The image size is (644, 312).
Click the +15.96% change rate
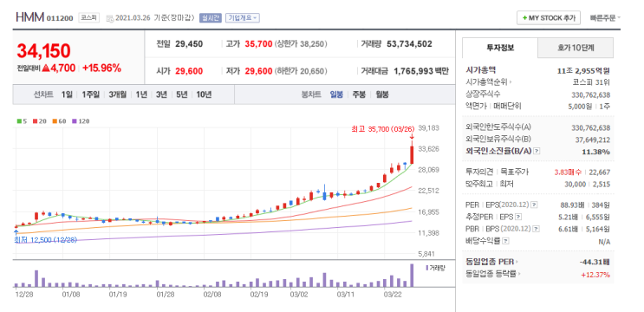coord(102,68)
